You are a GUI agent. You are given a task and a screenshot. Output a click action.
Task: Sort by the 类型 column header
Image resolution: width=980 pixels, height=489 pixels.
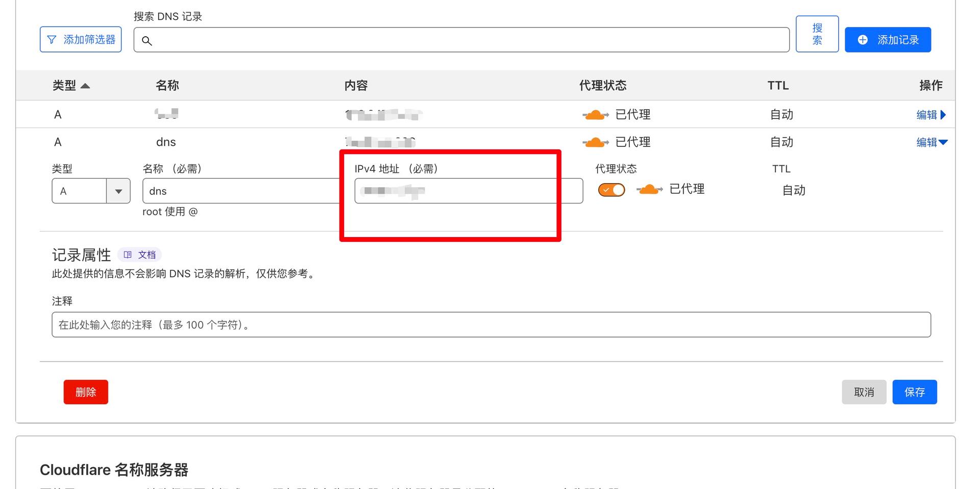(x=71, y=85)
